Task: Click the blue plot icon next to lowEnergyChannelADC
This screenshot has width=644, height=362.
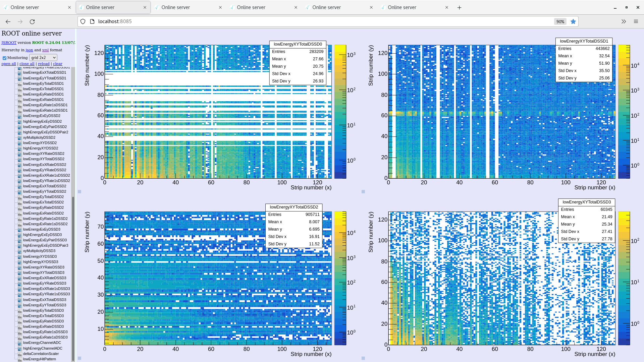Action: coord(19,343)
